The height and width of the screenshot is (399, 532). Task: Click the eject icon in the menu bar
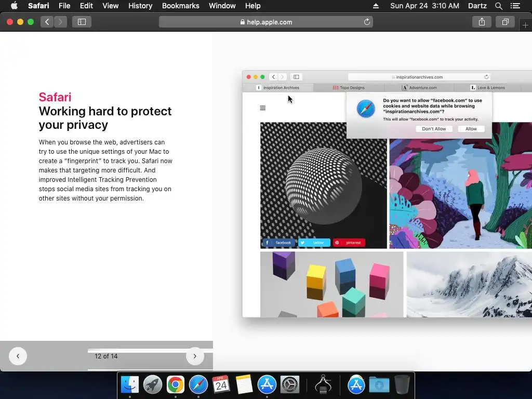coord(376,6)
